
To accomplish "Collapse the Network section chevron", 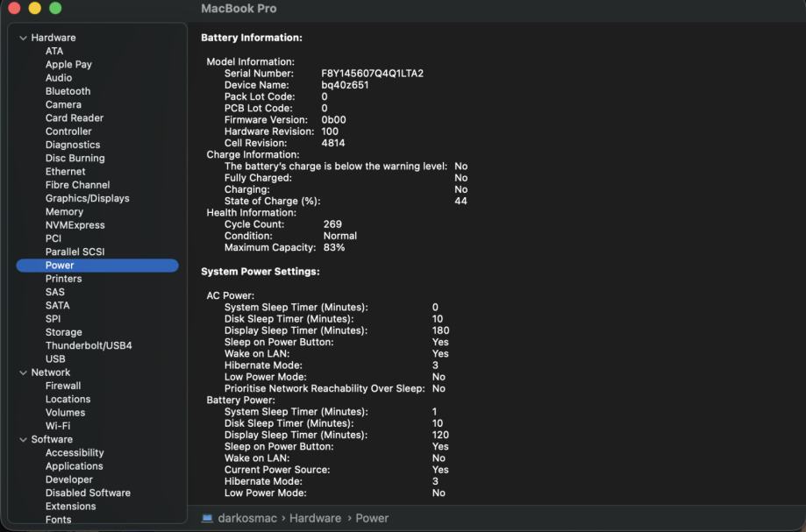I will [24, 372].
